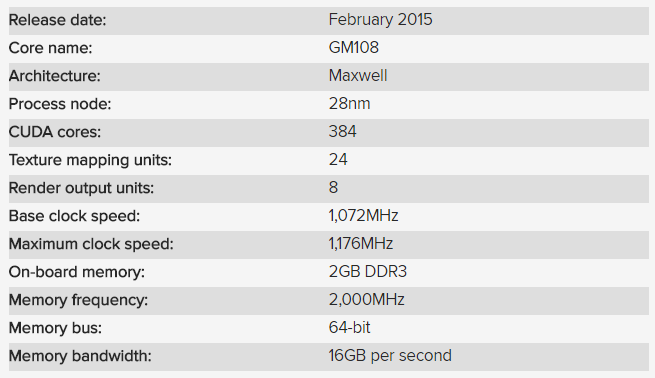The image size is (655, 378).
Task: Click the Release date label
Action: click(x=58, y=20)
